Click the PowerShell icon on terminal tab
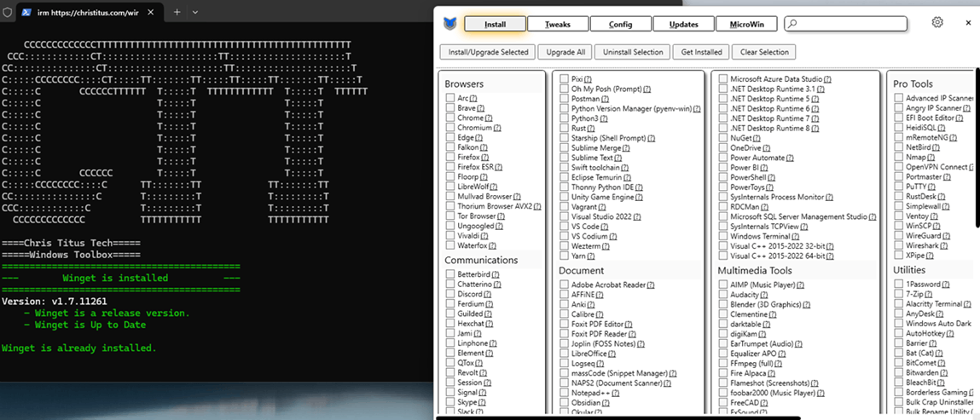The image size is (980, 420). (x=26, y=13)
